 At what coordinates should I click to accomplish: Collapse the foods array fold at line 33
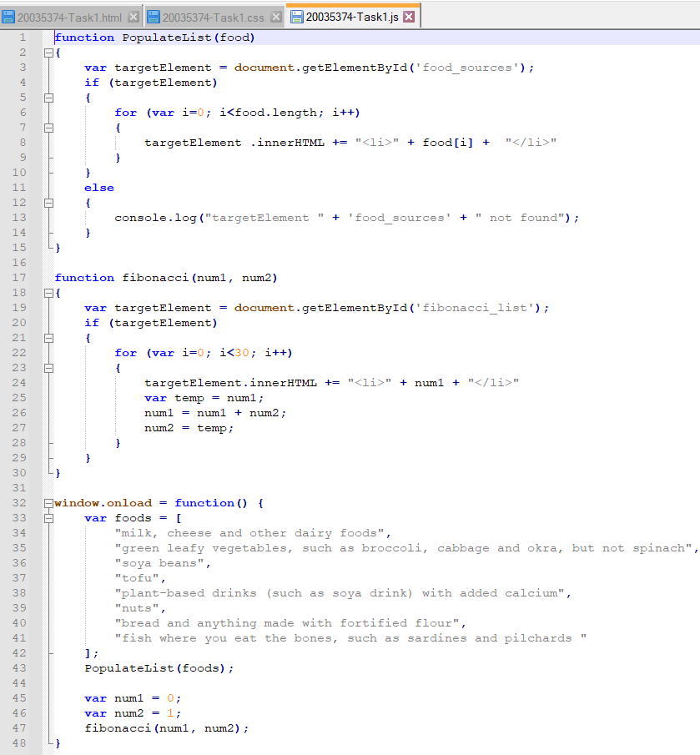pyautogui.click(x=48, y=519)
